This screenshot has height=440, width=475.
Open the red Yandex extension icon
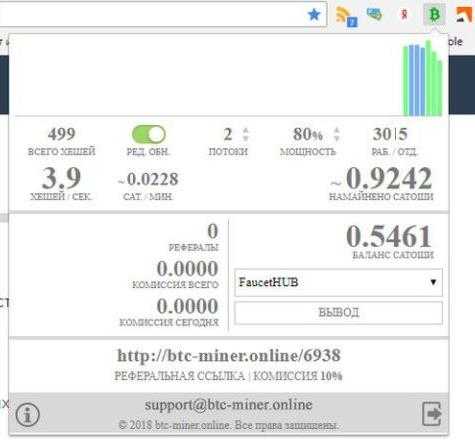(404, 14)
